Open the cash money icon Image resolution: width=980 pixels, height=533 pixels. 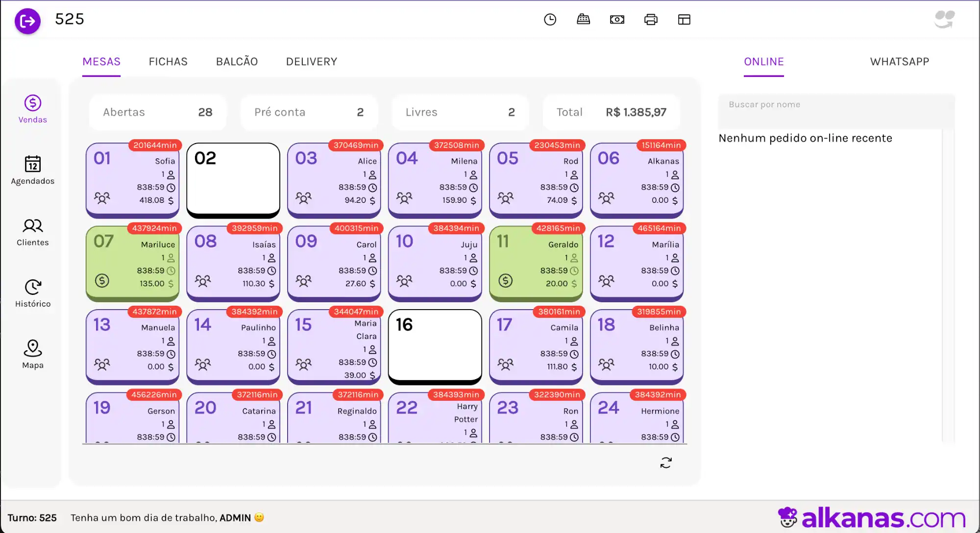click(617, 20)
